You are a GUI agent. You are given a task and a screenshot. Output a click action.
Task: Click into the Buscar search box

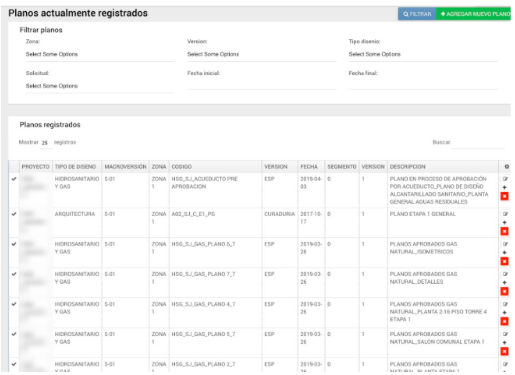tap(478, 143)
